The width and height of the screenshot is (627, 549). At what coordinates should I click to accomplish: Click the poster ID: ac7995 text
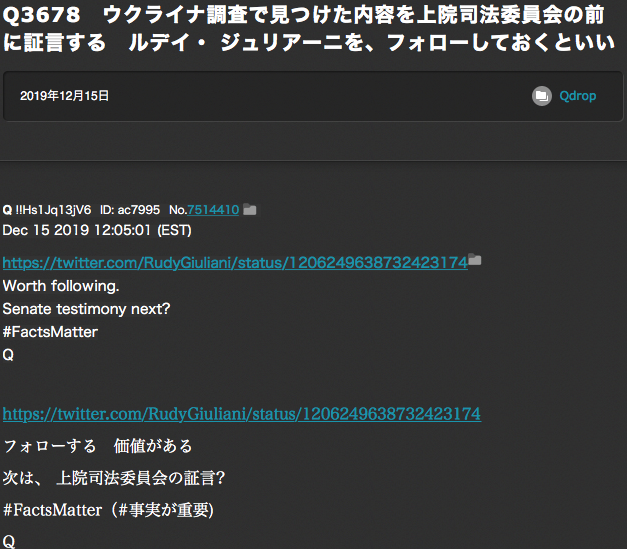tap(130, 210)
